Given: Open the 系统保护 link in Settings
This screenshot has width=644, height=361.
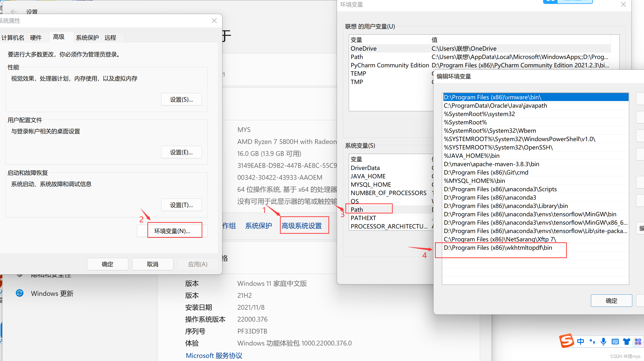Looking at the screenshot, I should point(258,226).
